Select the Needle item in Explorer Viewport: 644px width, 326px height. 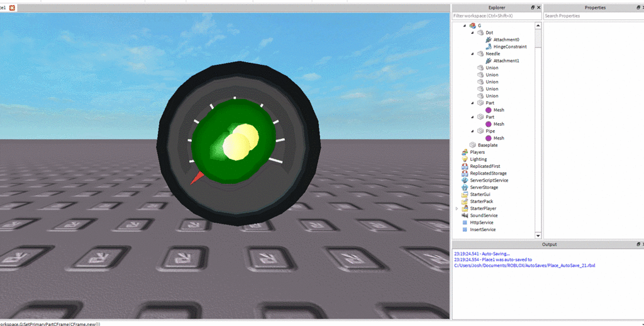point(492,53)
